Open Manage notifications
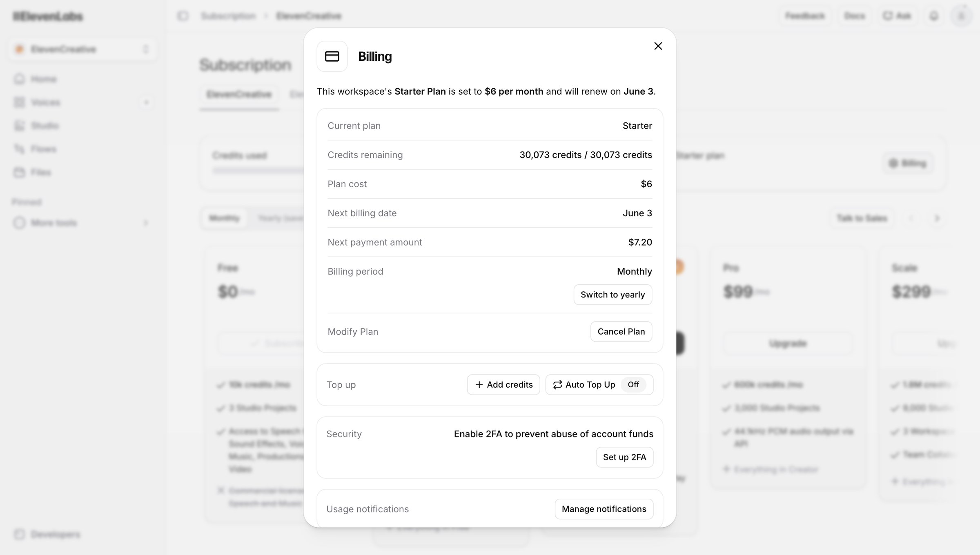The image size is (980, 555). (604, 509)
